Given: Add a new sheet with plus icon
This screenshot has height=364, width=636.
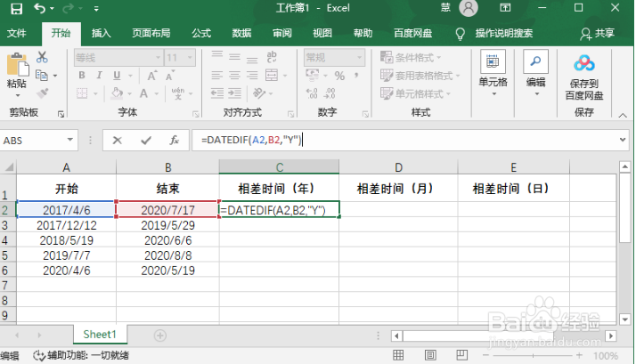Looking at the screenshot, I should point(159,336).
